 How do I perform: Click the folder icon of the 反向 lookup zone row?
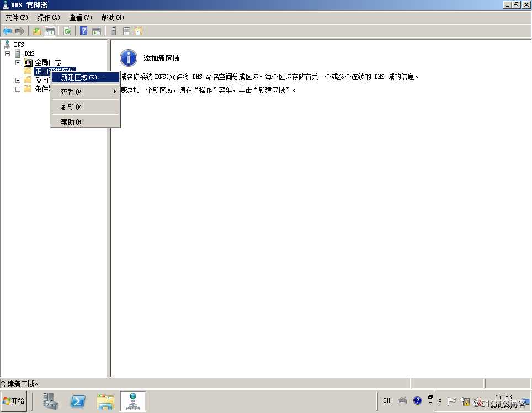pos(28,80)
